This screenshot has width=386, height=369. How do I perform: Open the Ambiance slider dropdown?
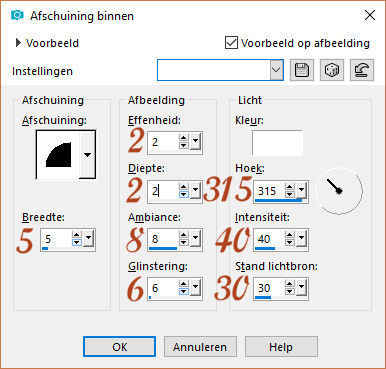196,239
